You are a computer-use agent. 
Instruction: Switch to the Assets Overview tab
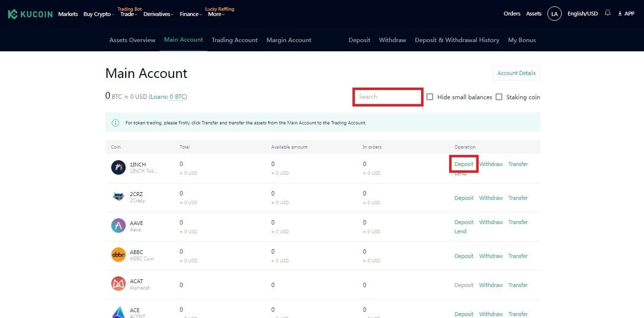click(132, 40)
